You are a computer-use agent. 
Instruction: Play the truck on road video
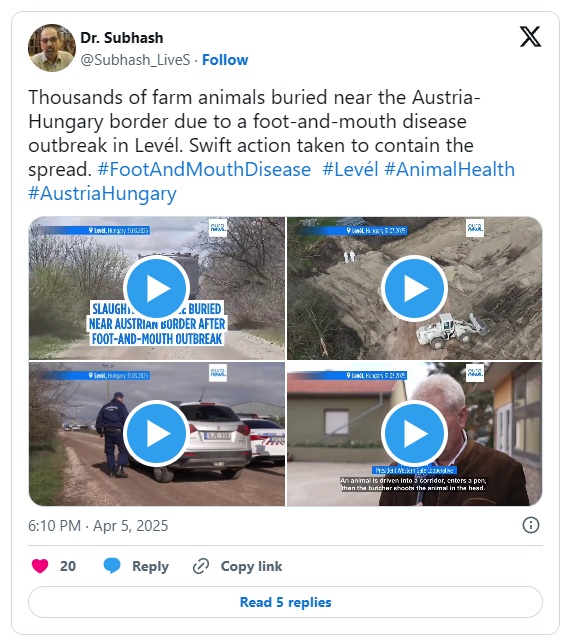point(156,289)
